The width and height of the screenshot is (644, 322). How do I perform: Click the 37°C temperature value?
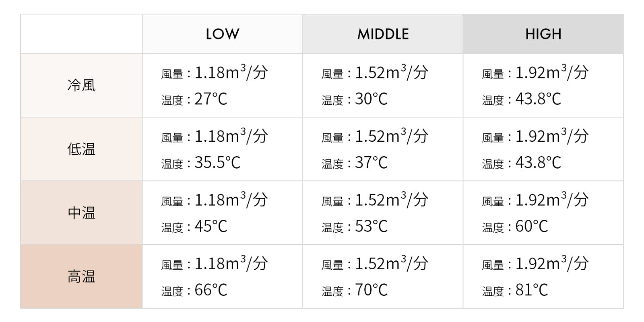[x=371, y=163]
